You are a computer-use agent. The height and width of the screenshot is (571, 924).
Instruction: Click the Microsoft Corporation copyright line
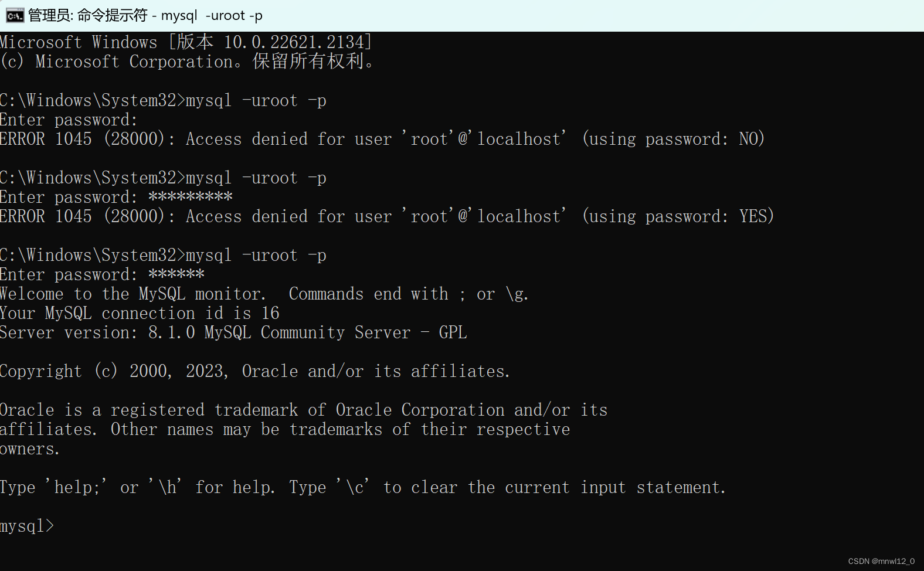coord(186,61)
